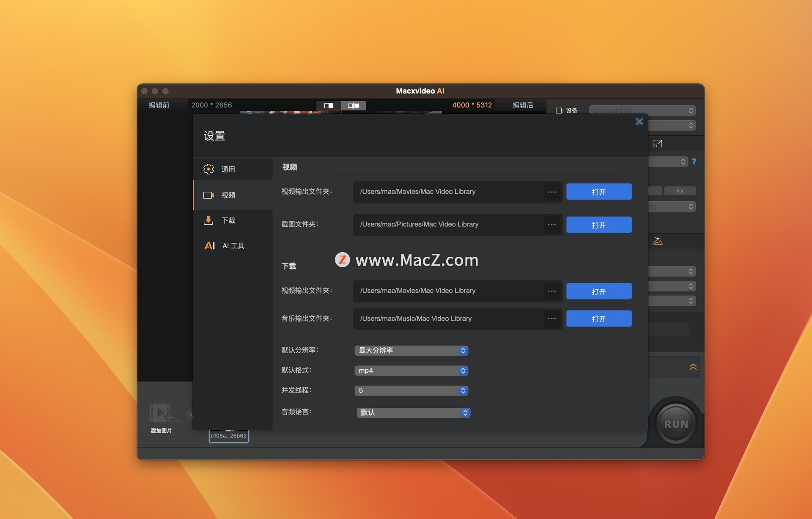Browse download video output folder via ellipsis

tap(552, 291)
